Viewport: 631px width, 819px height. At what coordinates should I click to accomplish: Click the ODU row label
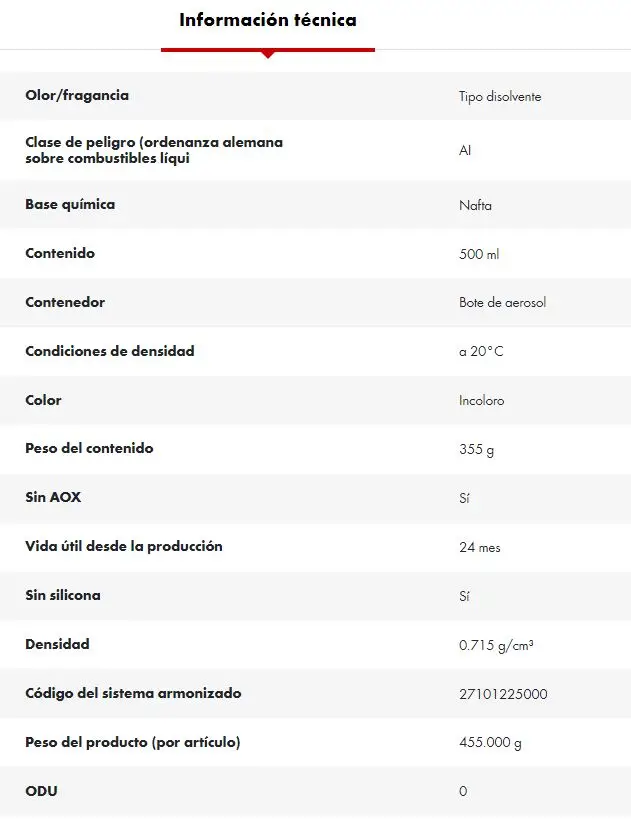41,792
